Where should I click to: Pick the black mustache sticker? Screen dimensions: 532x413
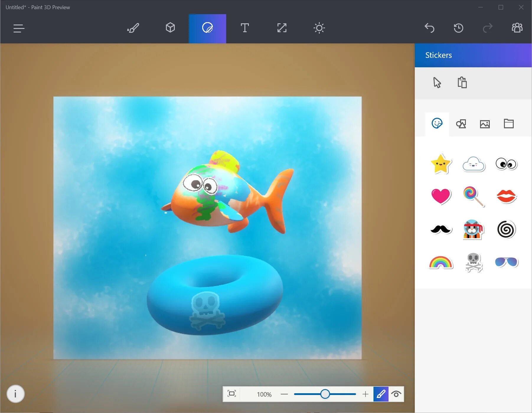[x=441, y=229]
